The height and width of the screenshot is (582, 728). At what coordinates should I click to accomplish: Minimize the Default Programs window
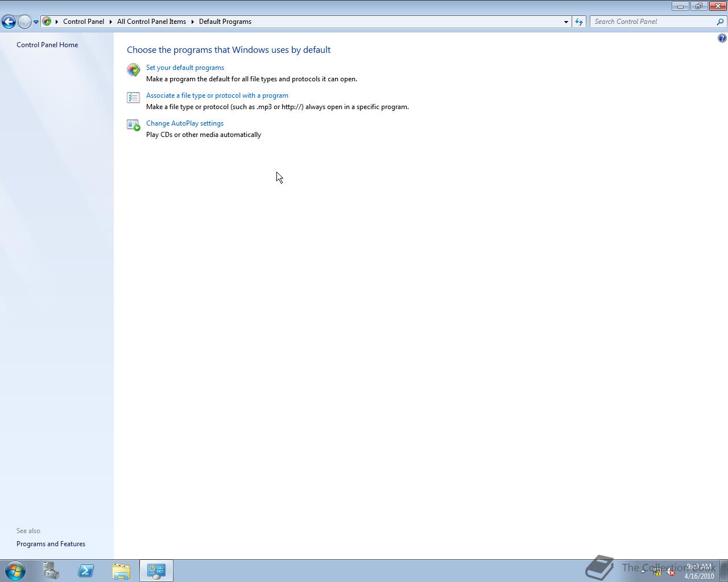tap(680, 6)
